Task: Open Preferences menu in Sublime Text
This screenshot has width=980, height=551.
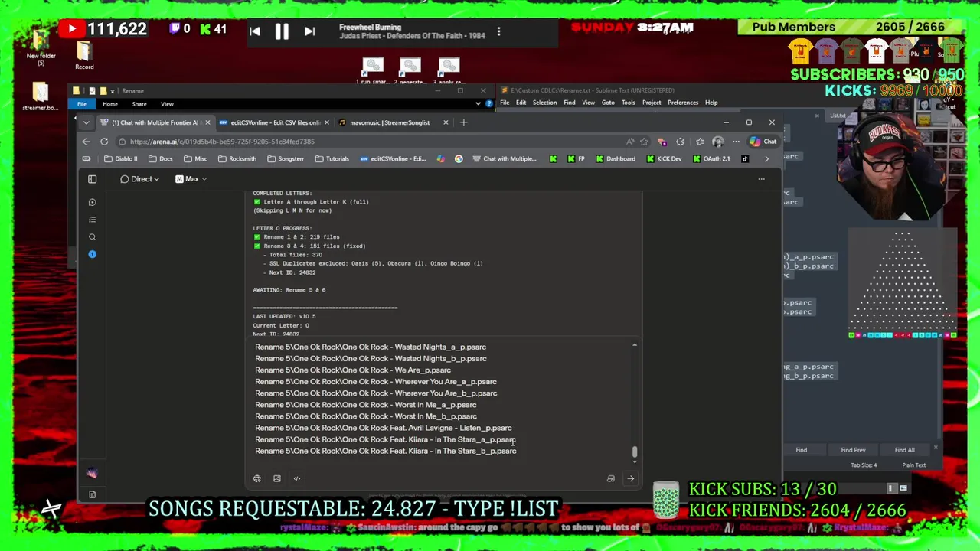Action: pos(682,103)
